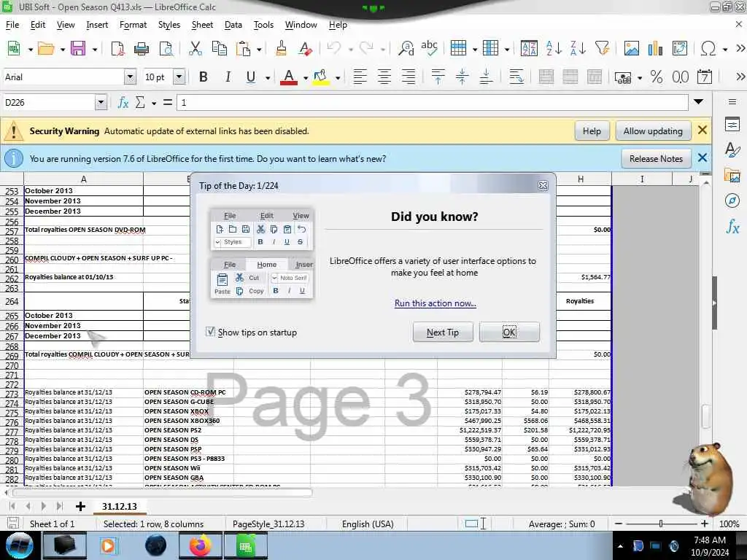The image size is (747, 560).
Task: Click the Security Warning Help button
Action: (x=592, y=131)
